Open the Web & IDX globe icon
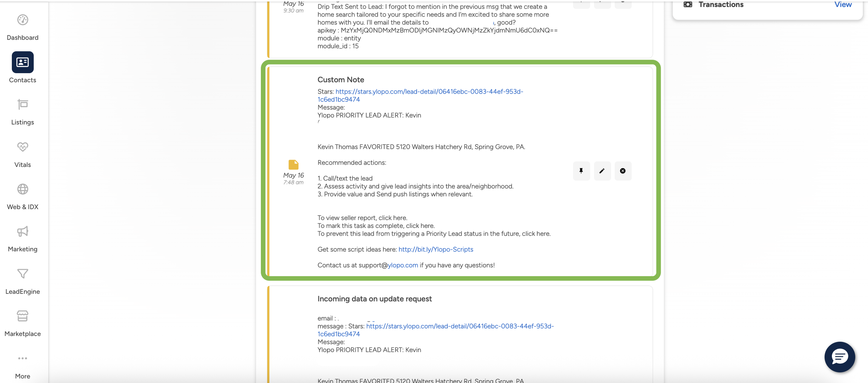Screen dimensions: 868x383 pos(23,189)
